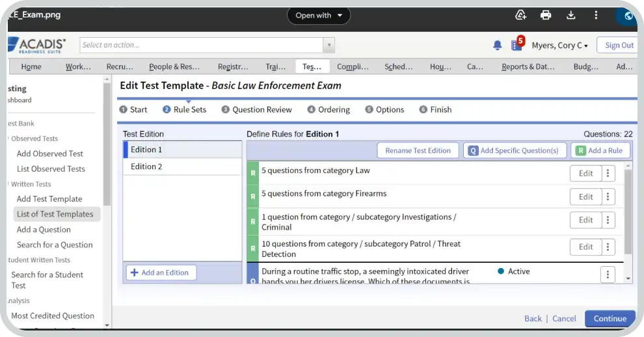Click the add-to-Drive icon in viewer toolbar
Screen dimensions: 644x337
pos(520,15)
